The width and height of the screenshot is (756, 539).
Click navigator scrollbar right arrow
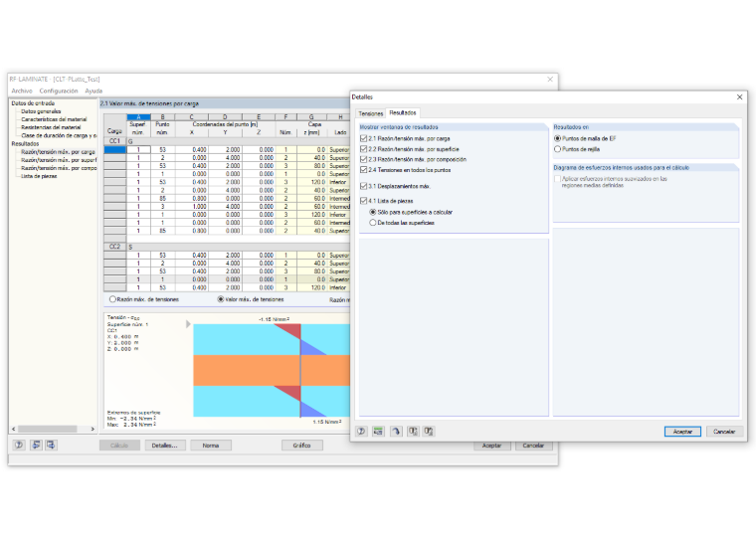[x=93, y=429]
